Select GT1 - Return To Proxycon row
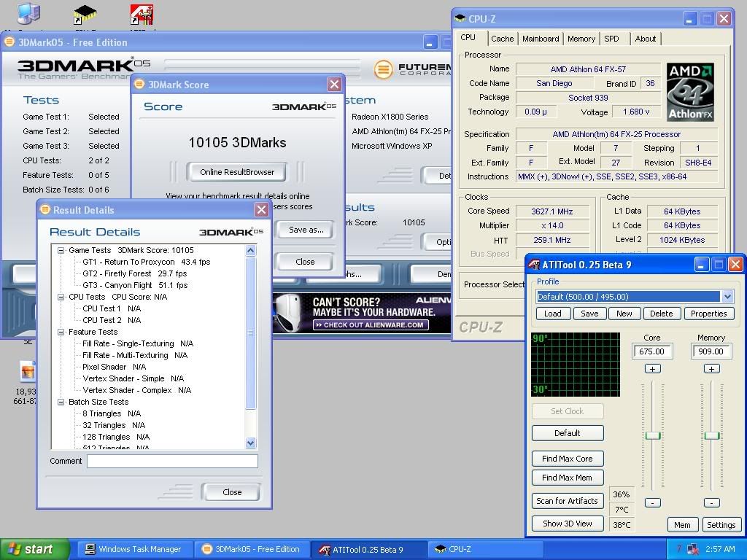The image size is (747, 560). pyautogui.click(x=146, y=262)
